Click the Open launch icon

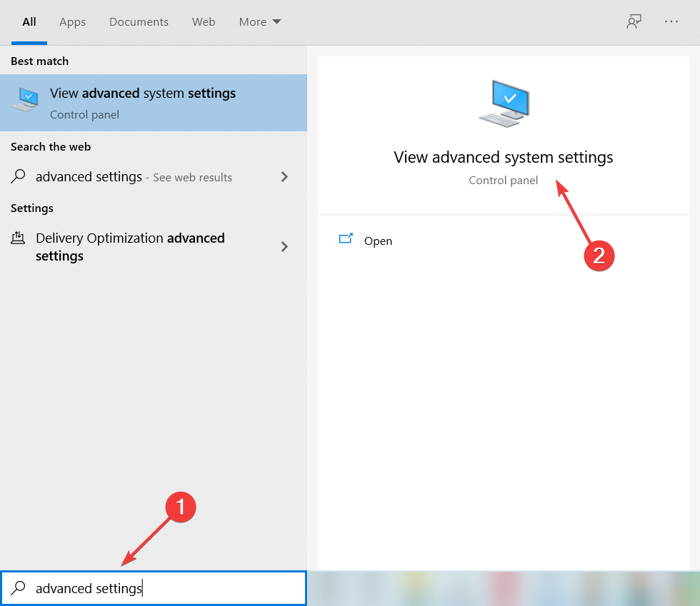coord(346,238)
